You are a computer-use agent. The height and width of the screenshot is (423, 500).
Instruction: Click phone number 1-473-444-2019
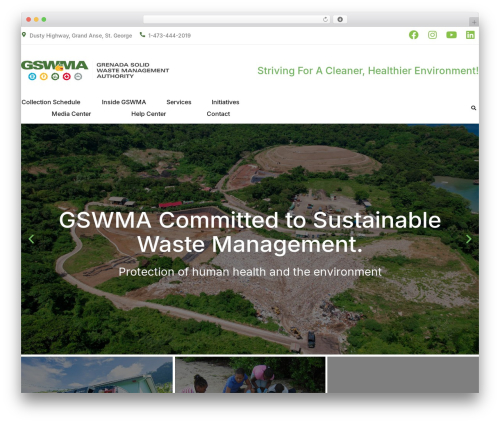[169, 36]
